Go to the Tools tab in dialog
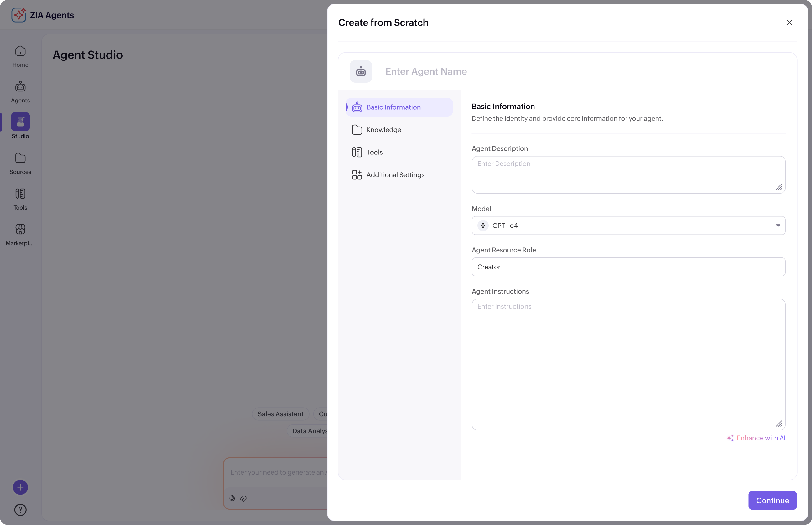 coord(399,152)
